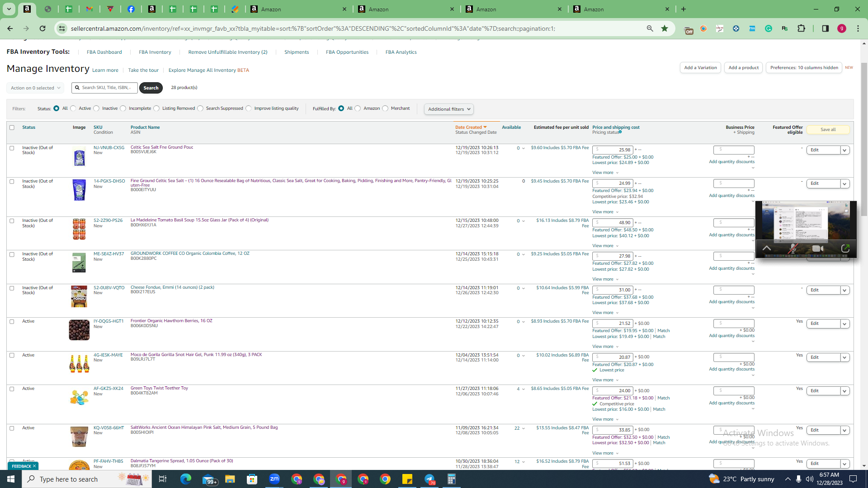Click the SKU search input field
The width and height of the screenshot is (868, 488).
105,88
